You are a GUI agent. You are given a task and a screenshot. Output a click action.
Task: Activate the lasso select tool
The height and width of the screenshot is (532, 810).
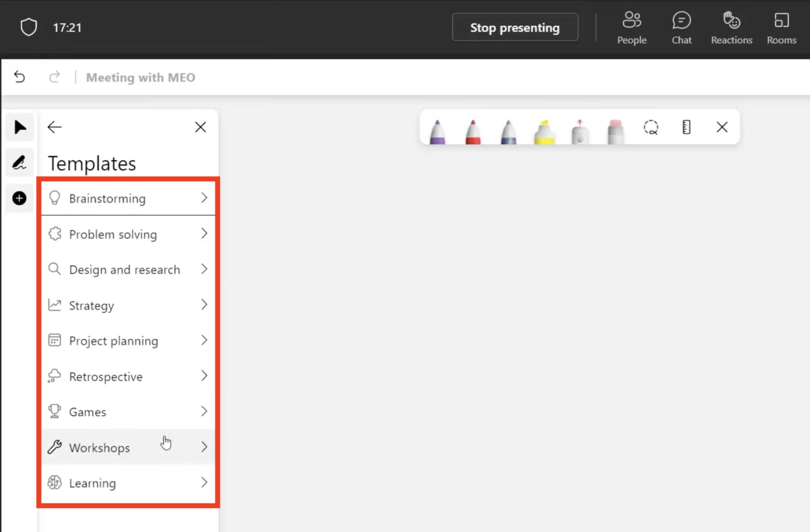click(651, 127)
